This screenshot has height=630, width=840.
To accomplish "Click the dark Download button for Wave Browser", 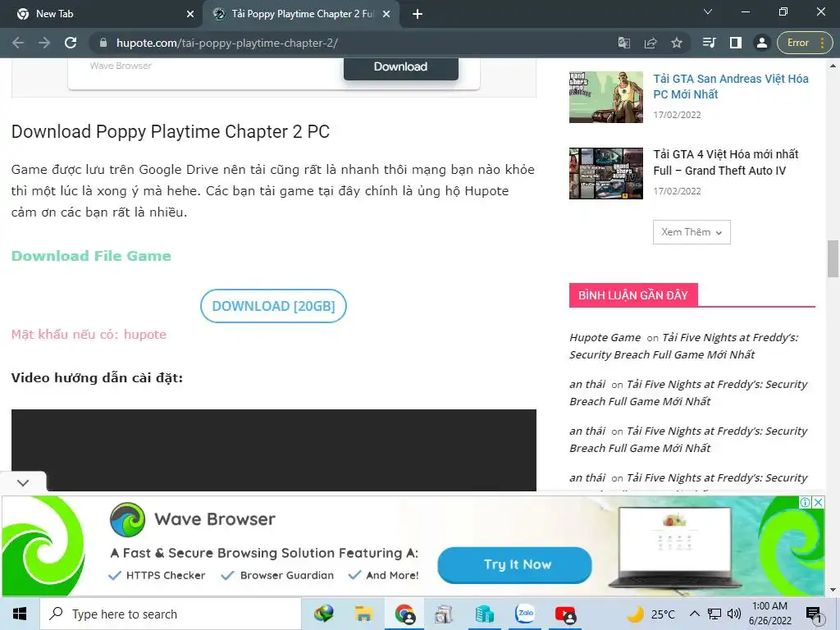I will click(x=400, y=67).
